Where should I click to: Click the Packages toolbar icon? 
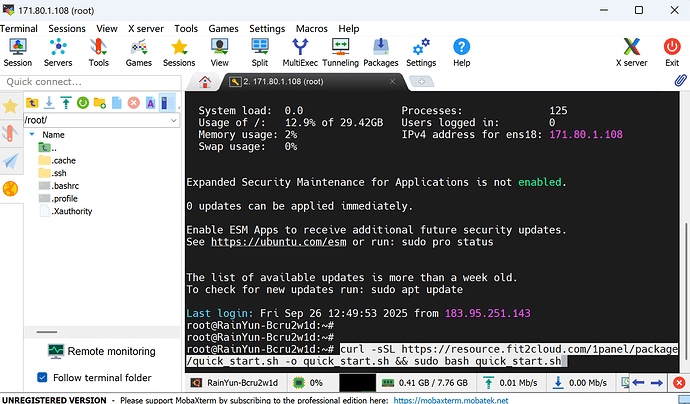(x=380, y=52)
